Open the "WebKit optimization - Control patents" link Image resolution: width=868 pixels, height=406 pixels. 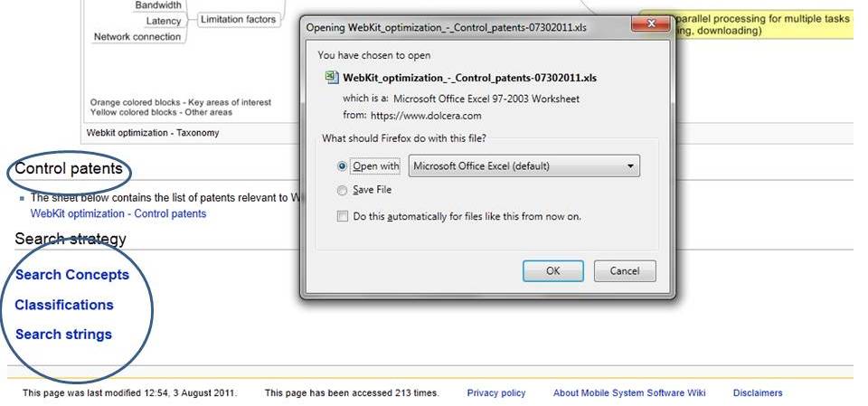(118, 214)
